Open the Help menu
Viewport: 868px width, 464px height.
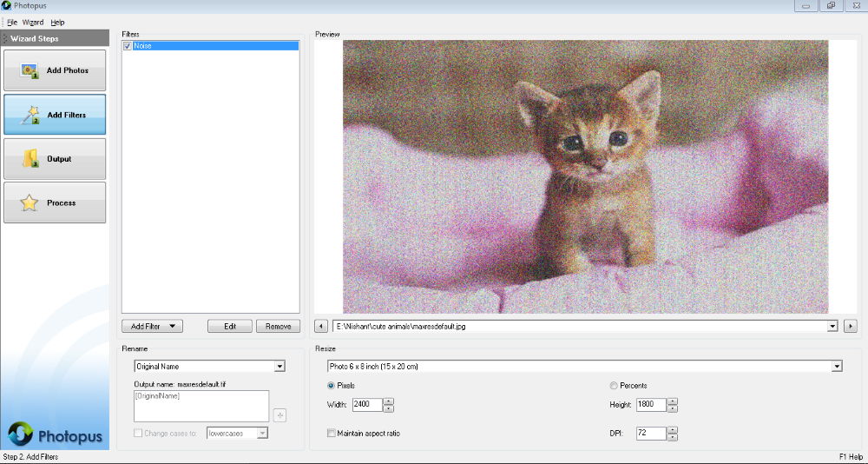coord(57,23)
